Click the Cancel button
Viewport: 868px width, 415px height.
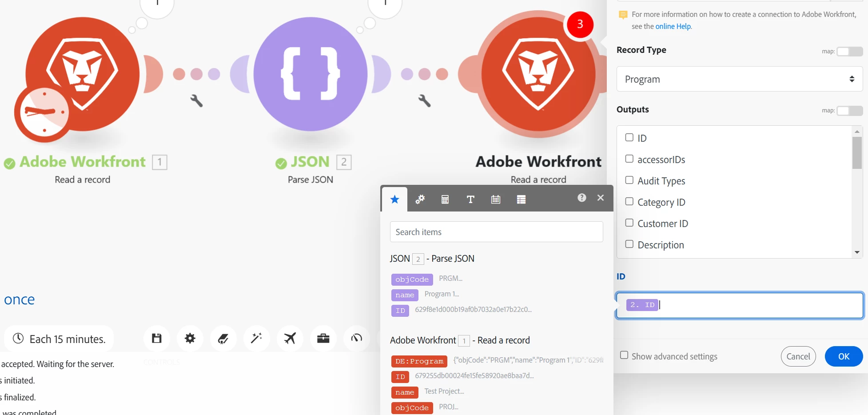(x=798, y=356)
